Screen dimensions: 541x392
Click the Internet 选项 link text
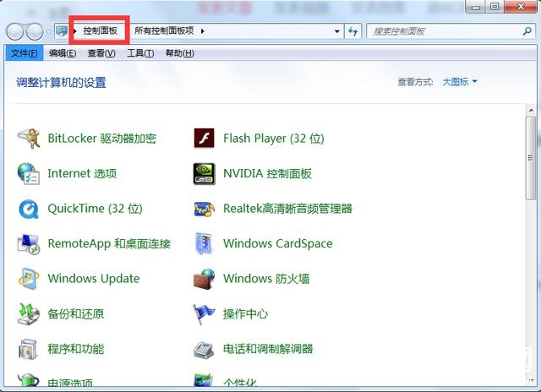[82, 174]
